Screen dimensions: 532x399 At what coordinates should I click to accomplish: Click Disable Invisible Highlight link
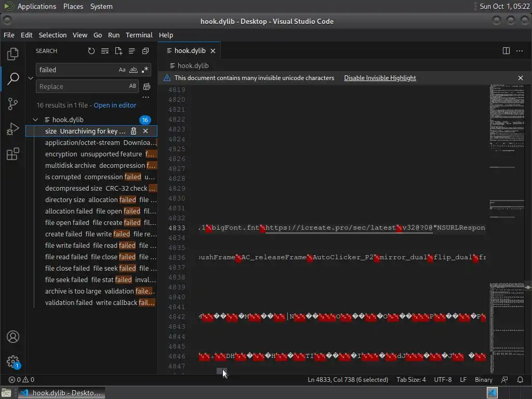[380, 78]
